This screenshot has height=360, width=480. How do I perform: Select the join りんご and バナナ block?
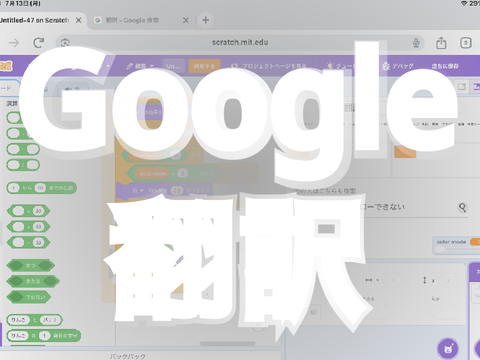(34, 320)
